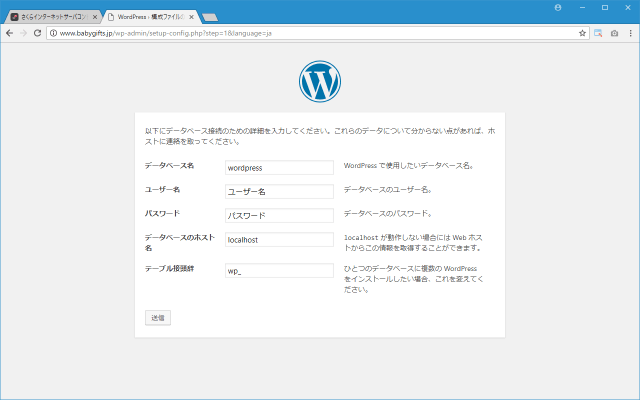Open the search extension icon in toolbar

pyautogui.click(x=598, y=33)
